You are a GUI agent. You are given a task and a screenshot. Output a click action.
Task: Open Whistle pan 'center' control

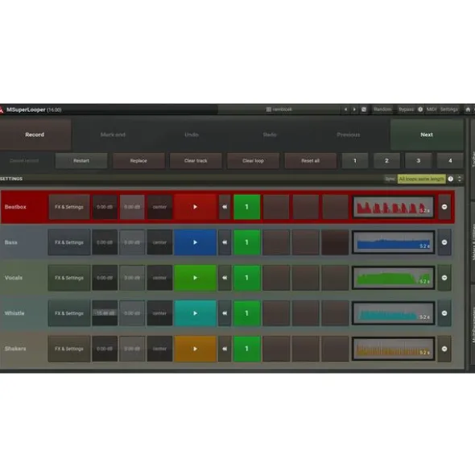(159, 313)
